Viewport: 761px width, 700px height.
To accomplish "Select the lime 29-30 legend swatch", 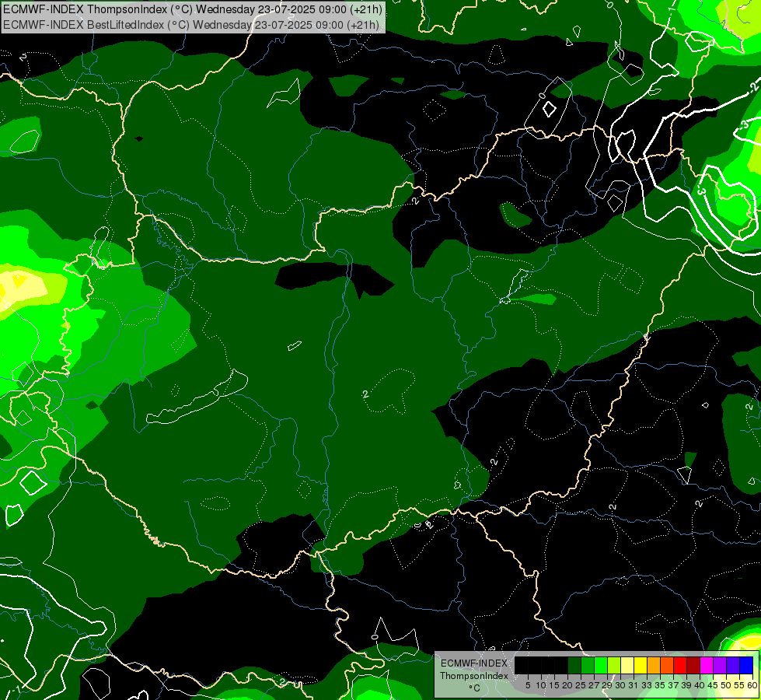I will pos(614,665).
